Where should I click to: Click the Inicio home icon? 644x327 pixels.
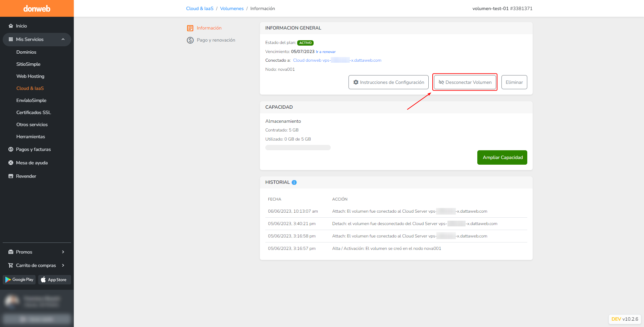(11, 26)
